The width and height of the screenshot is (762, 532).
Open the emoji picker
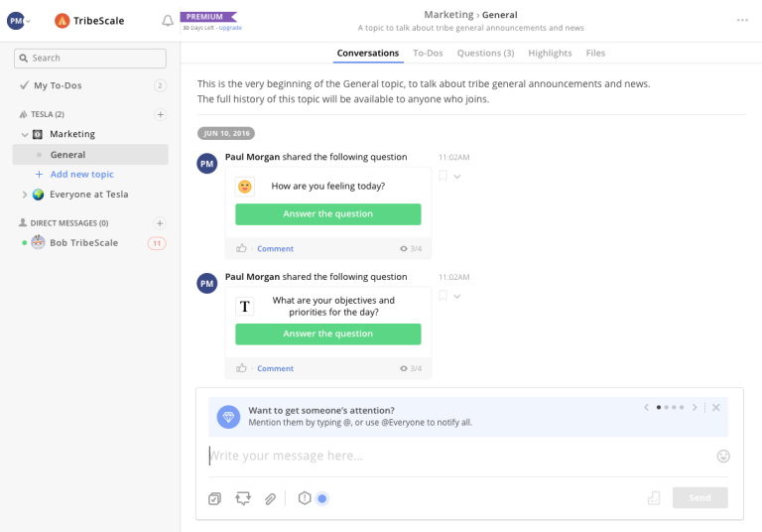pyautogui.click(x=723, y=456)
